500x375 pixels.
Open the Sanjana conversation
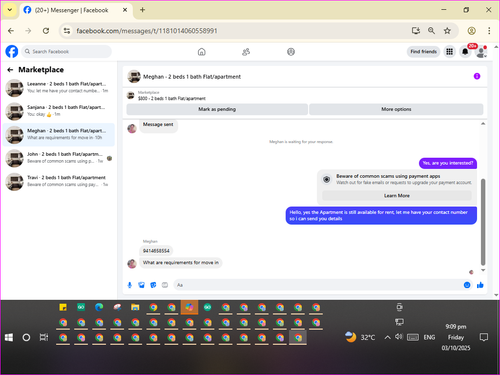pyautogui.click(x=59, y=111)
